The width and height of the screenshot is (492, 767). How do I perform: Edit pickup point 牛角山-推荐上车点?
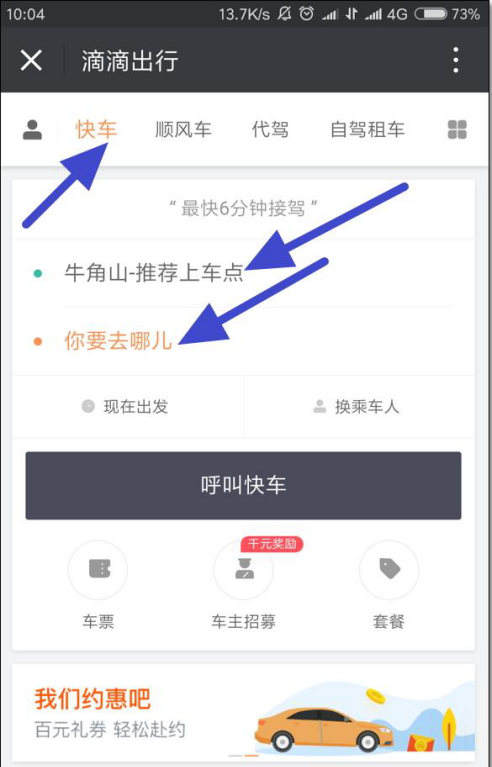(243, 273)
